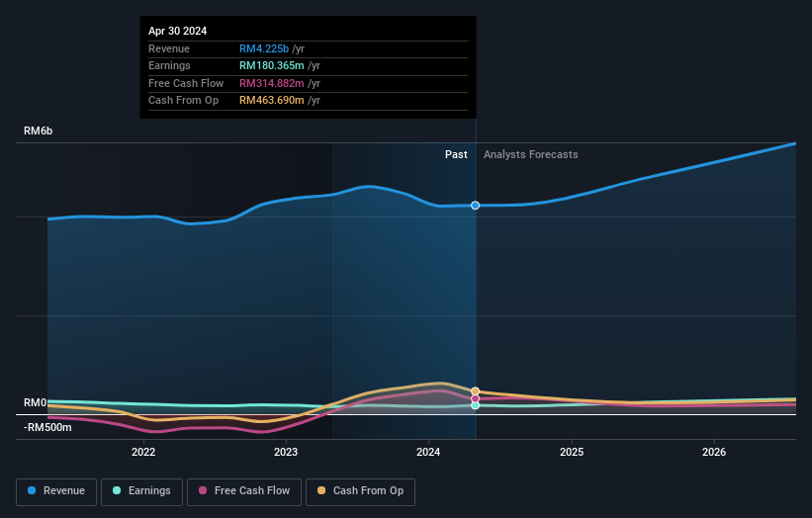
Task: Select the pink Free Cash Flow data point
Action: pyautogui.click(x=475, y=398)
